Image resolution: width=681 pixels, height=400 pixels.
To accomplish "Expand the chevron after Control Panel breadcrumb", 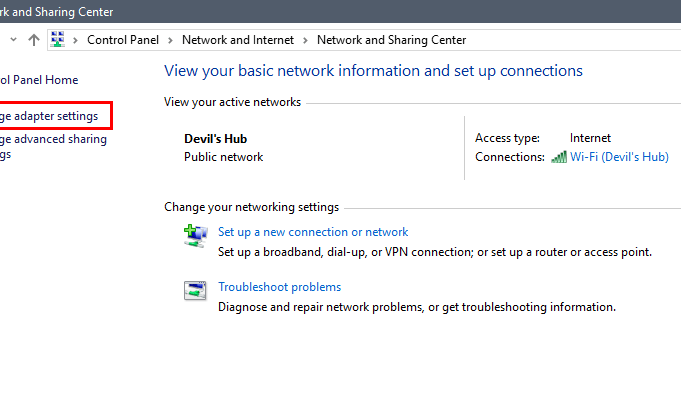I will pos(170,40).
